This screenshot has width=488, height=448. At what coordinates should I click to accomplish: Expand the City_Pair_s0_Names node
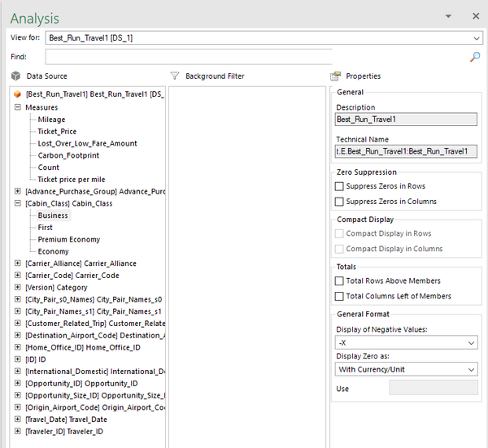(18, 299)
